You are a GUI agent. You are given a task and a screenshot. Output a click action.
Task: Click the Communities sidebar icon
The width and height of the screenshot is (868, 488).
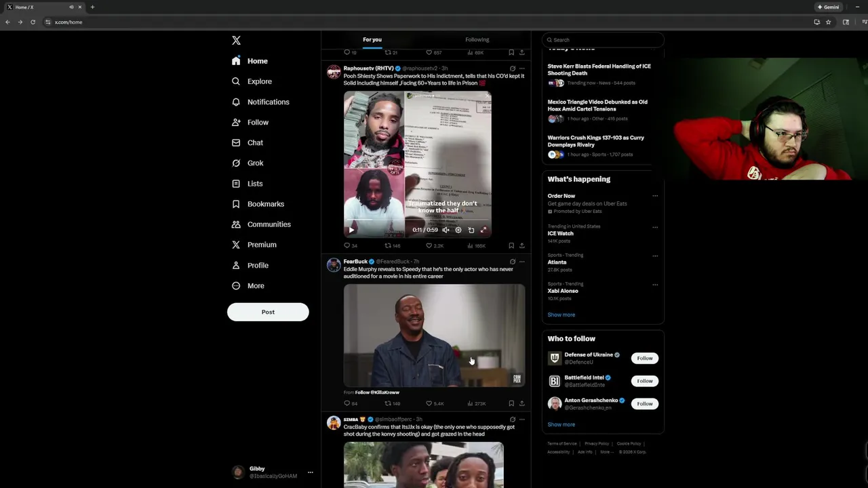tap(236, 224)
